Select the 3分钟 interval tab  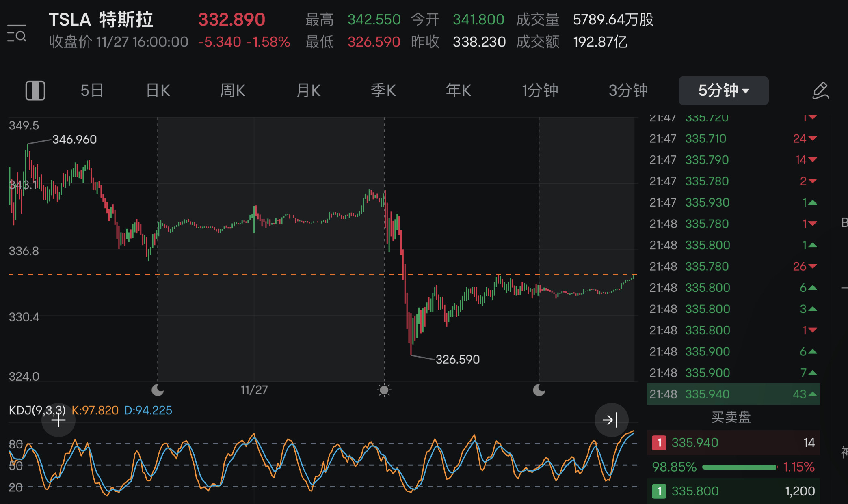pos(628,90)
